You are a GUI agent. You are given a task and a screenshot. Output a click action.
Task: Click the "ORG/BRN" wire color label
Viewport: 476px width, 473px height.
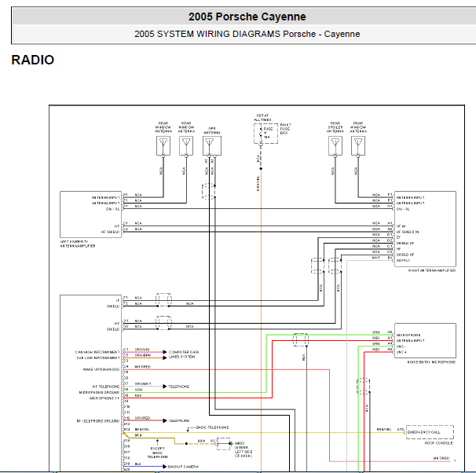click(143, 355)
